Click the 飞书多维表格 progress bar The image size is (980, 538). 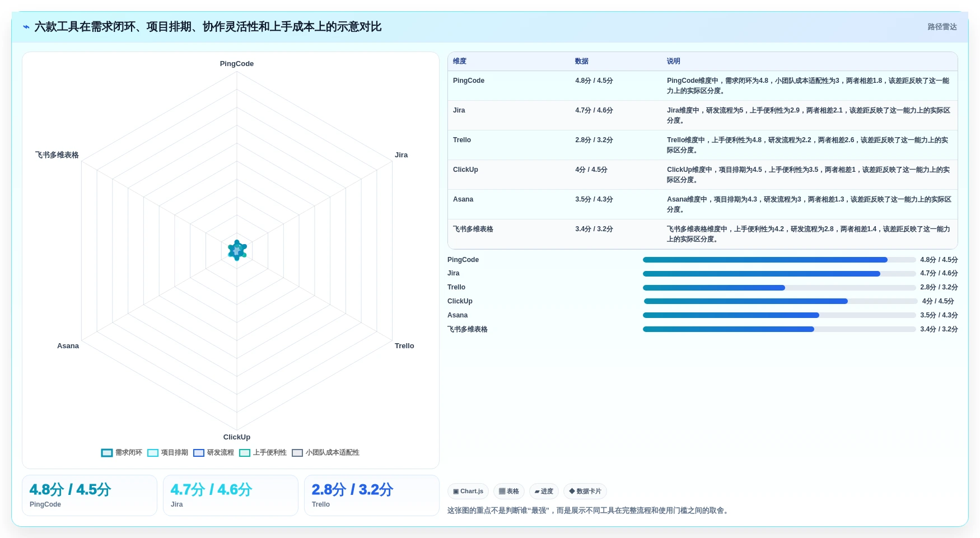pyautogui.click(x=779, y=329)
